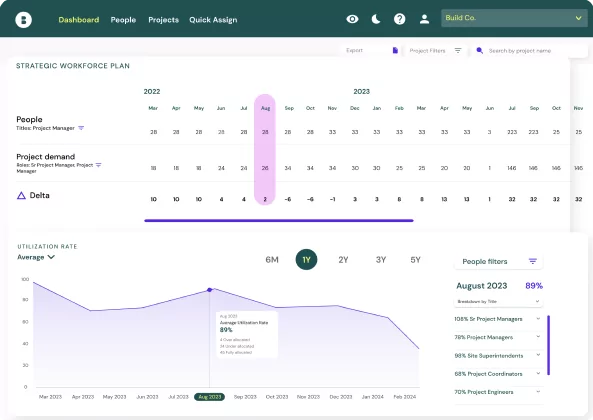
Task: Open the Project Filters icon
Action: [458, 50]
